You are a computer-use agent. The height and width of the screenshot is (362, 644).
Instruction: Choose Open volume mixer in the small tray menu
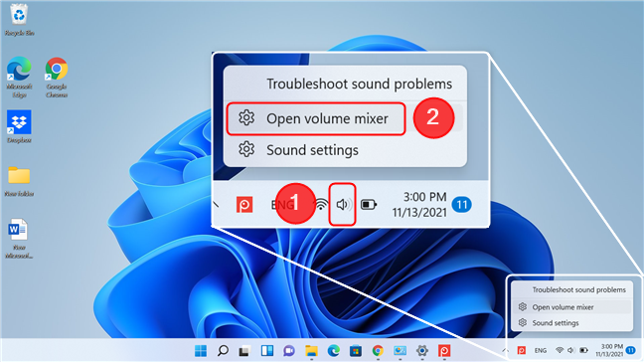pos(571,307)
